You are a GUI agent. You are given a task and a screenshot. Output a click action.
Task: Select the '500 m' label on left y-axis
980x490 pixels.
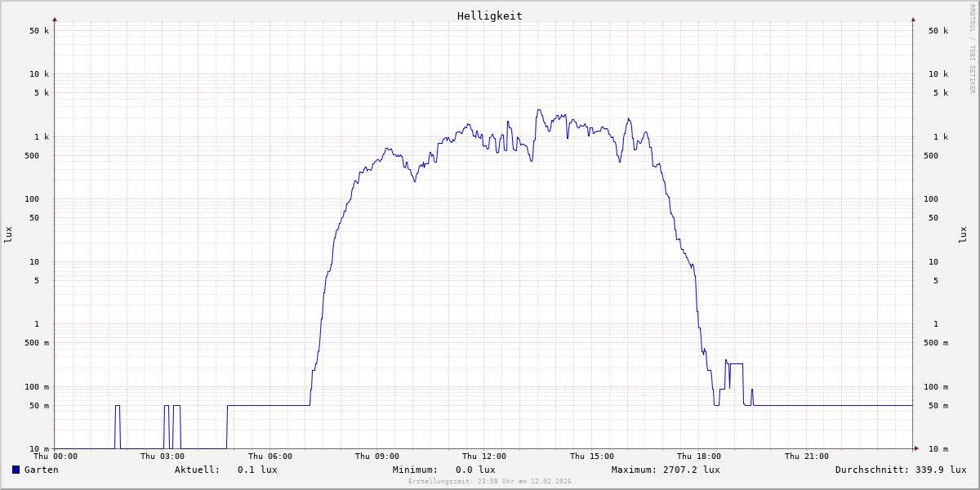pyautogui.click(x=37, y=342)
